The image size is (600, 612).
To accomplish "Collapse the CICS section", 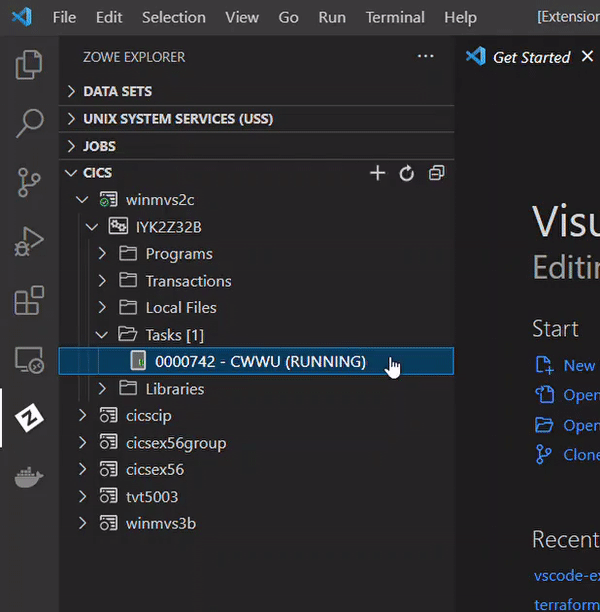I will tap(71, 173).
